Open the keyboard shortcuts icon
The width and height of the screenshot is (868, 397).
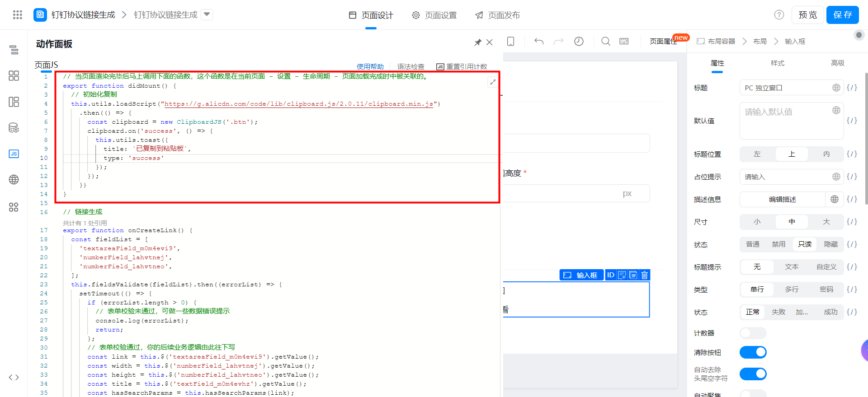pyautogui.click(x=624, y=42)
